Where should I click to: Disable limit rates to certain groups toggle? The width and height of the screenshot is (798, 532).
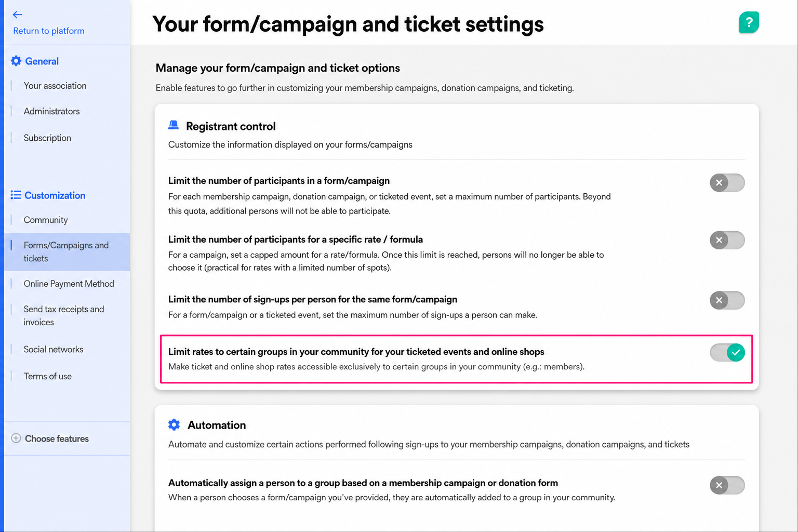click(x=727, y=352)
